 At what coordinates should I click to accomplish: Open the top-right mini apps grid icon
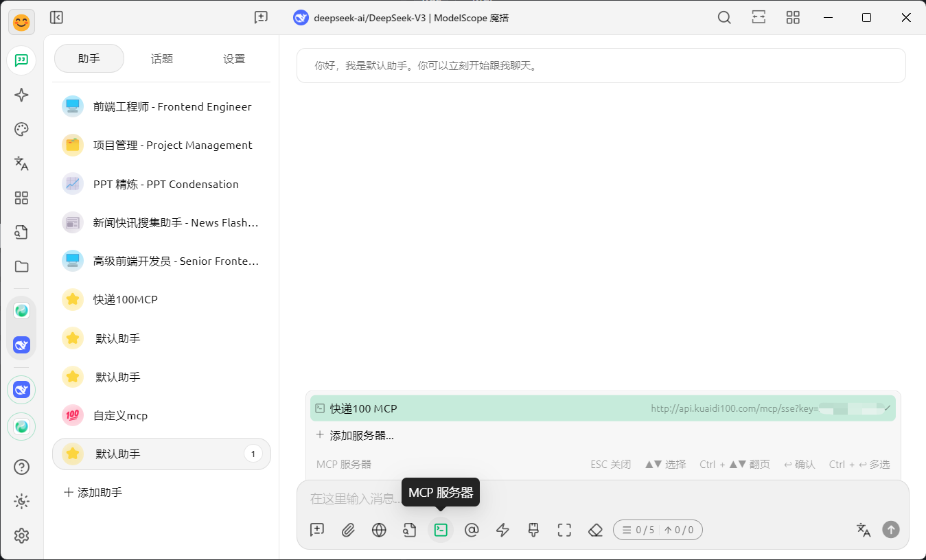pos(793,18)
